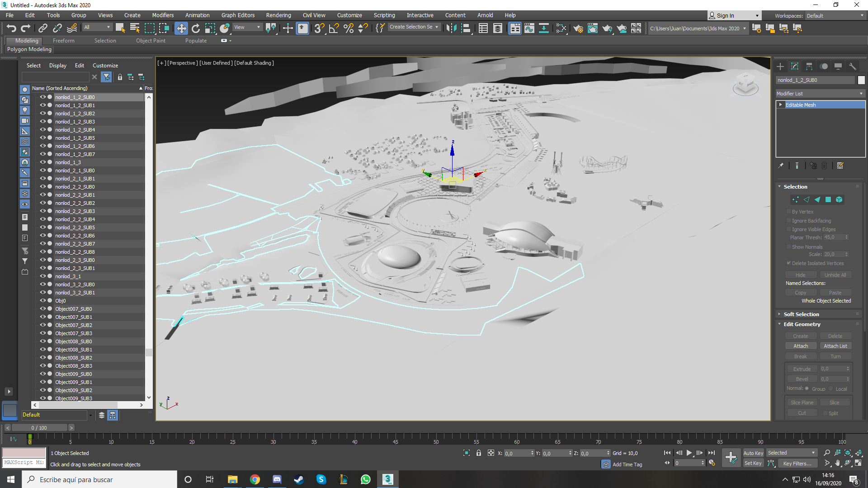Image resolution: width=868 pixels, height=488 pixels.
Task: Click the Attach List button
Action: point(835,346)
